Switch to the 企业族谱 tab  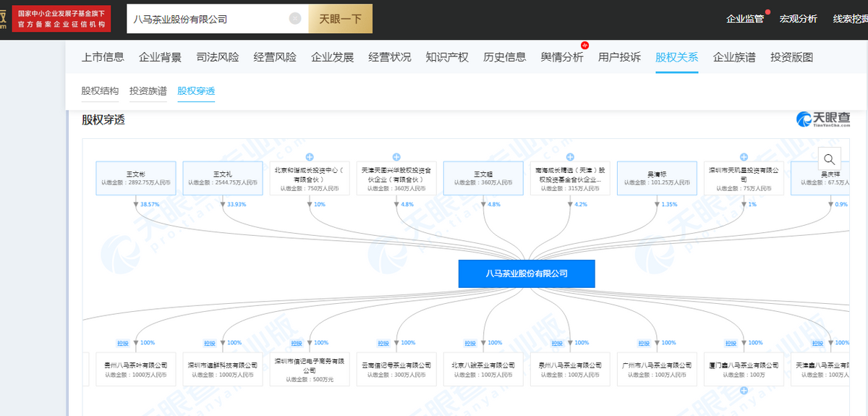tap(734, 57)
